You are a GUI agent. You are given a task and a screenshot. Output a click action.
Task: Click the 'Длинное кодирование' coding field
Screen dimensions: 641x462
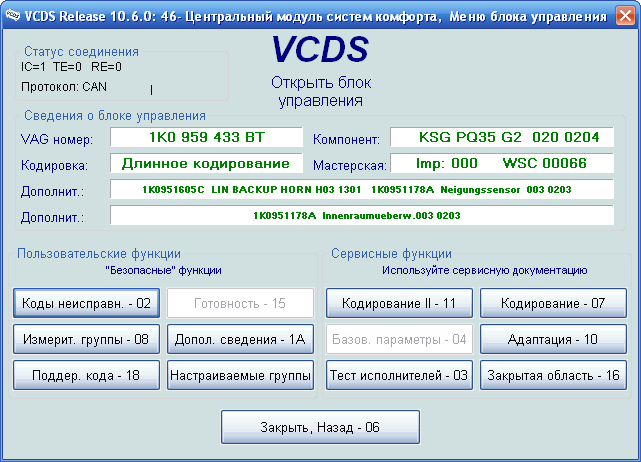[206, 163]
